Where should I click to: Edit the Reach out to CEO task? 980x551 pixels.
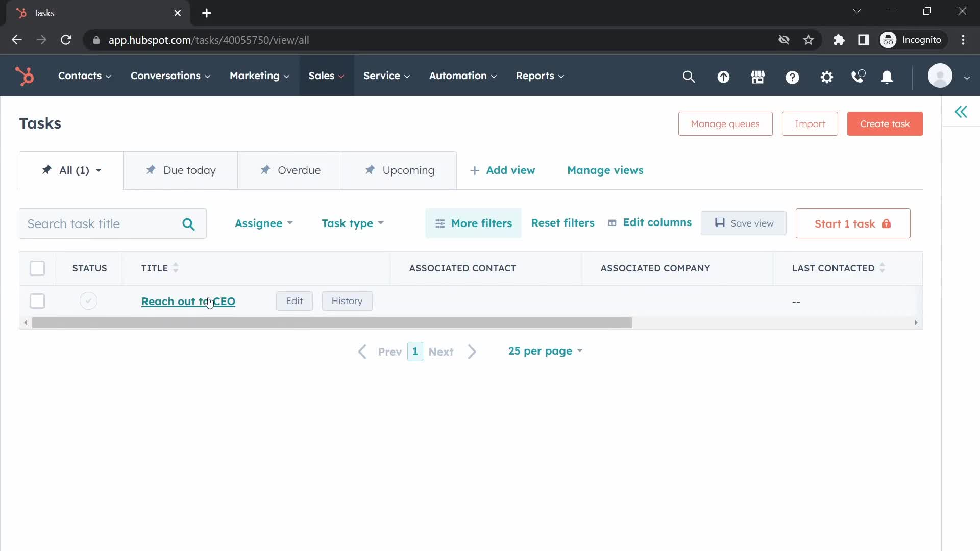click(295, 300)
